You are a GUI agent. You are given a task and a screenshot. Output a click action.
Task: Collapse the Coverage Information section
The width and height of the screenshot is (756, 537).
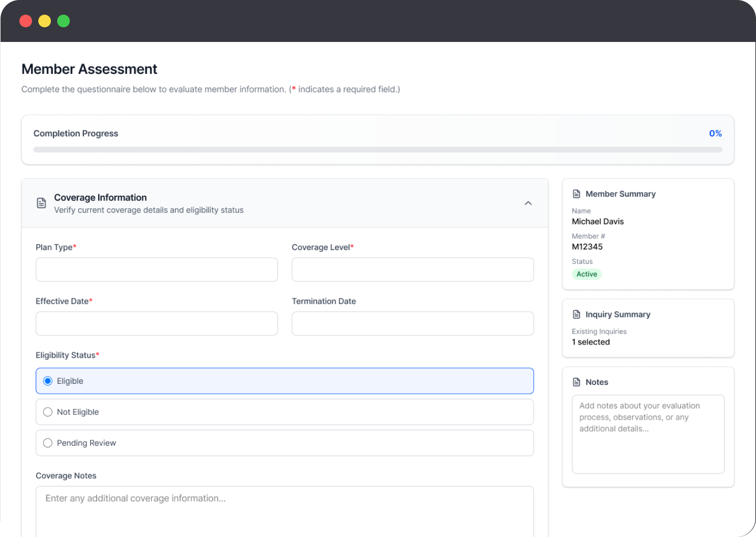[528, 203]
